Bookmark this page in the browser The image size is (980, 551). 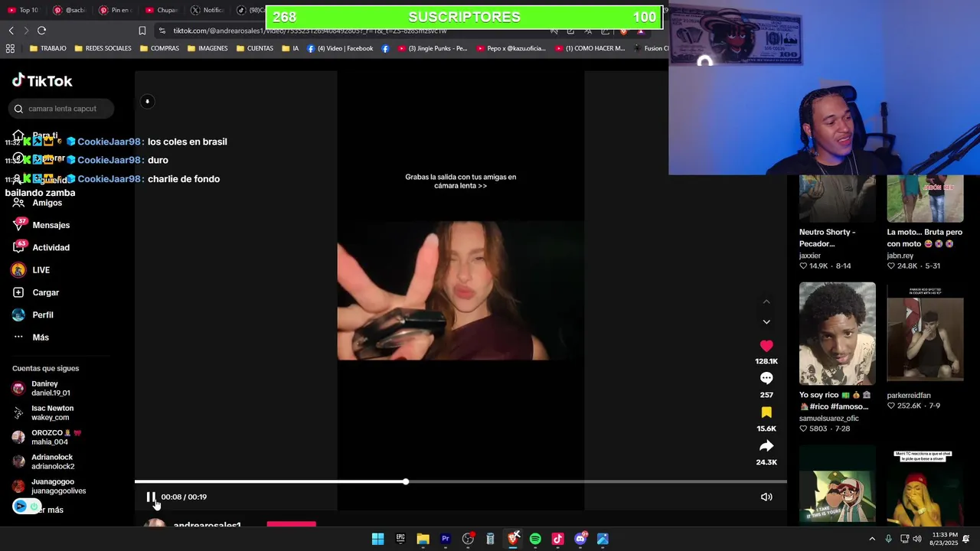point(142,31)
